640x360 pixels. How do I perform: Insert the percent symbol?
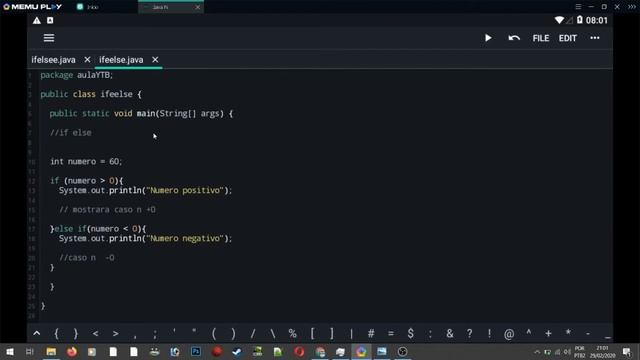point(292,333)
